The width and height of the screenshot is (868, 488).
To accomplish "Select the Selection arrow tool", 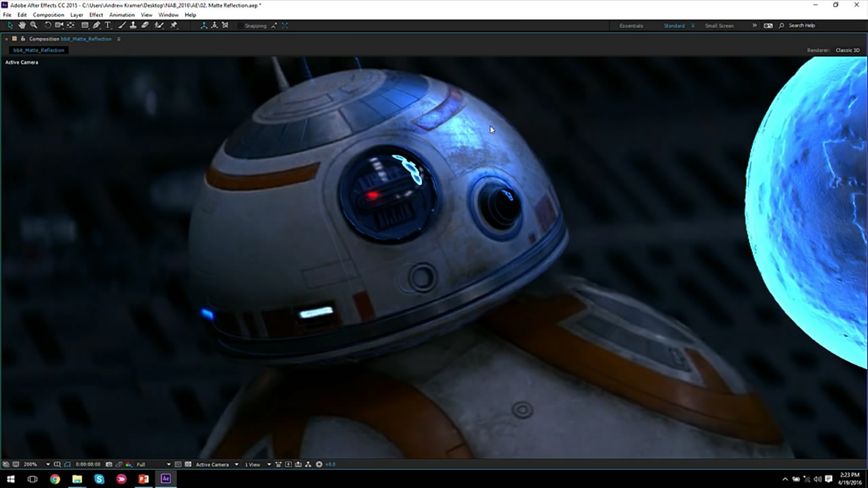I will click(10, 25).
